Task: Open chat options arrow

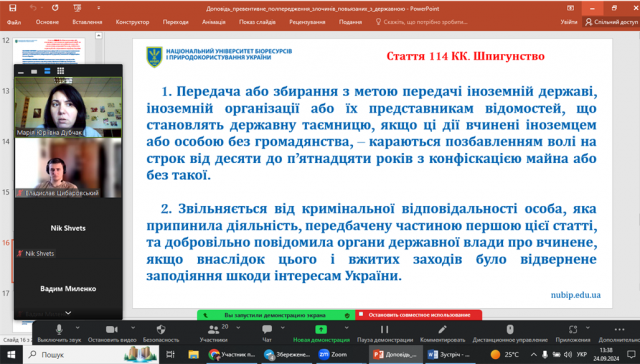Action: (x=282, y=328)
